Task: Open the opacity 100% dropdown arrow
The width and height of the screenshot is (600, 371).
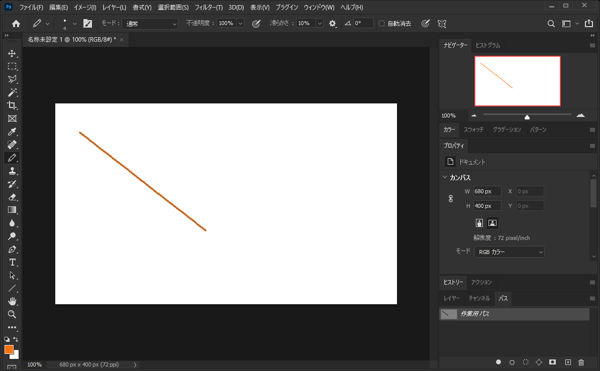Action: tap(240, 24)
